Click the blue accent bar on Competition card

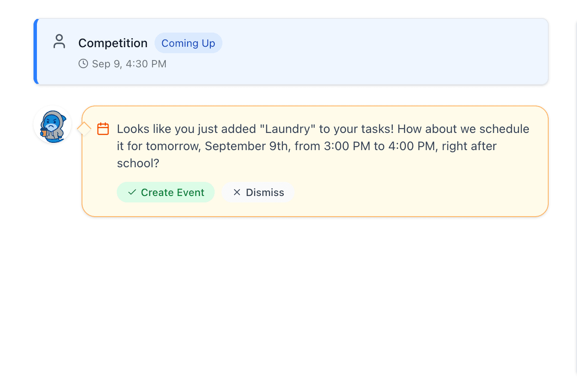click(x=36, y=51)
